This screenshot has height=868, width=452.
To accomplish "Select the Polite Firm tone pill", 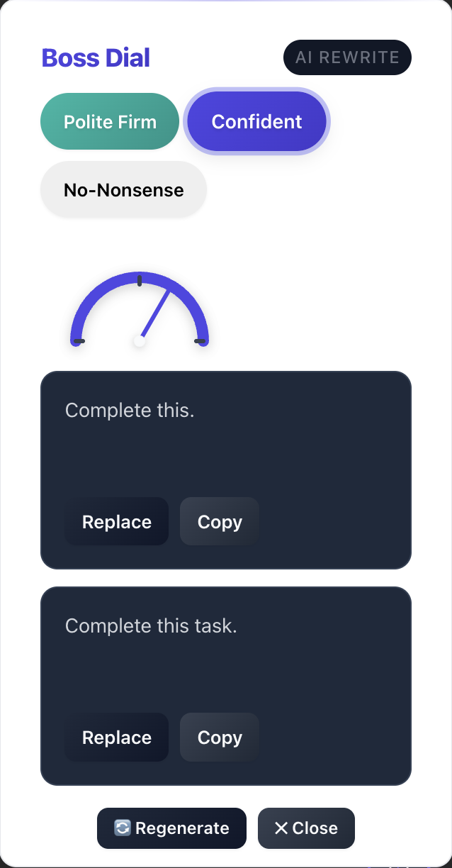I will pyautogui.click(x=109, y=121).
